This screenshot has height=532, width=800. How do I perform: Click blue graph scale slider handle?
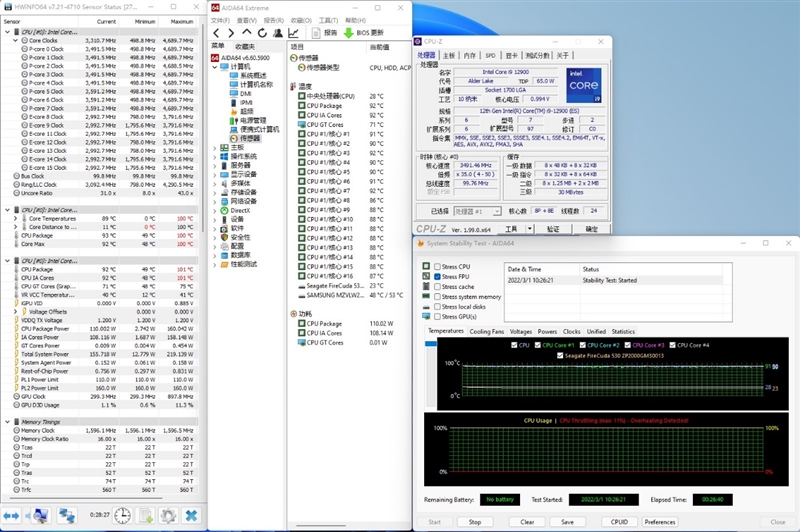[x=431, y=344]
